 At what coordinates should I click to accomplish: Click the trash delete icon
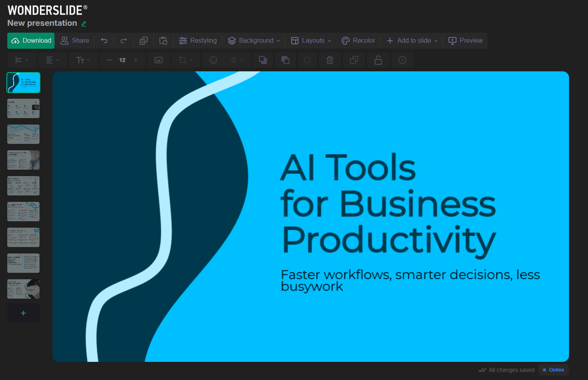click(x=330, y=60)
